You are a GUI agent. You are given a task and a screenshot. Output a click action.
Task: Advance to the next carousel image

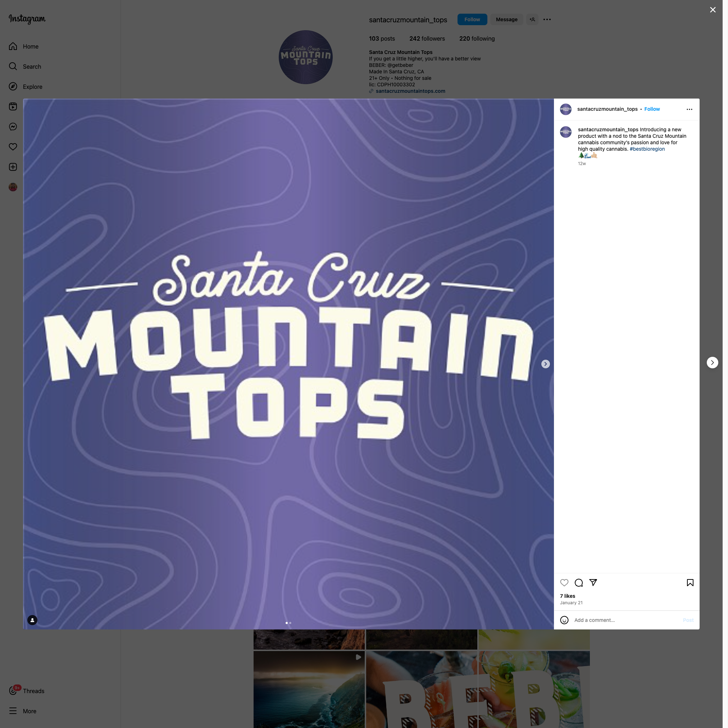coord(545,364)
